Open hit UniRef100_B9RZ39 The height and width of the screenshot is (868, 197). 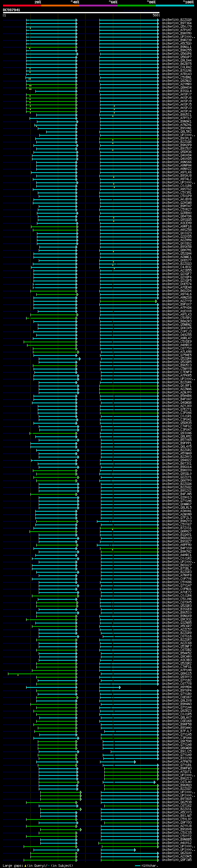[x=177, y=40]
